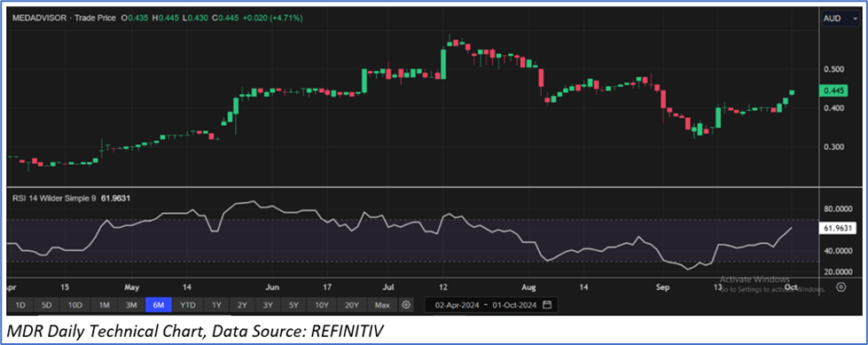Set chart range to 3Y
The width and height of the screenshot is (868, 345).
click(x=268, y=304)
